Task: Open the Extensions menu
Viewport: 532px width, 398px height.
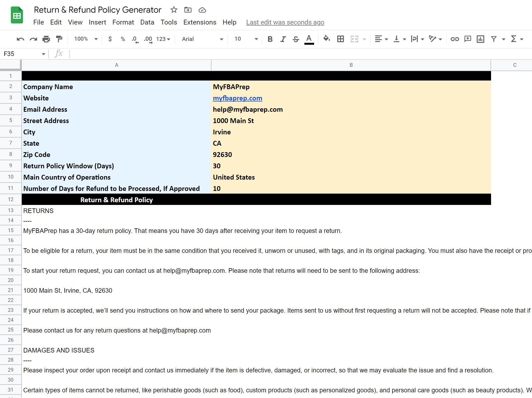Action: coord(200,22)
